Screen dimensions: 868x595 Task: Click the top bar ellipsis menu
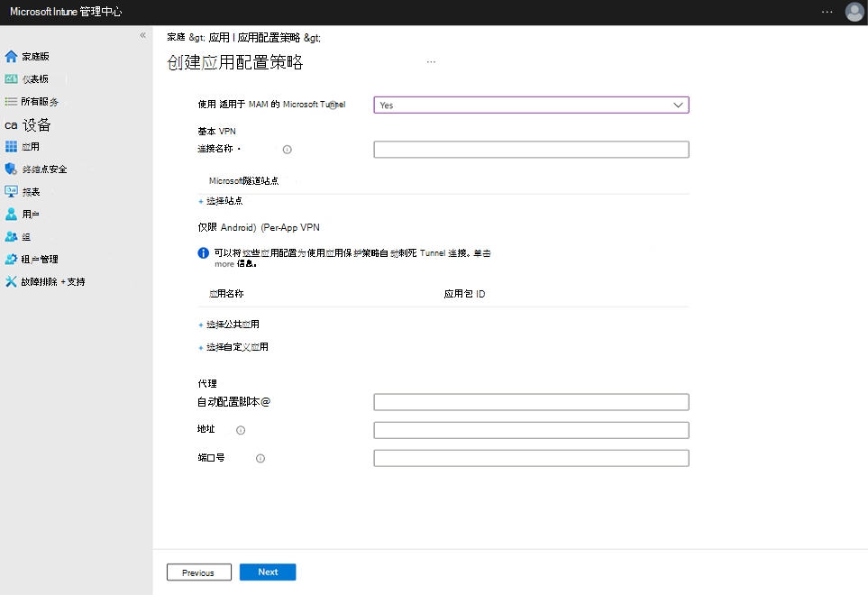coord(827,12)
